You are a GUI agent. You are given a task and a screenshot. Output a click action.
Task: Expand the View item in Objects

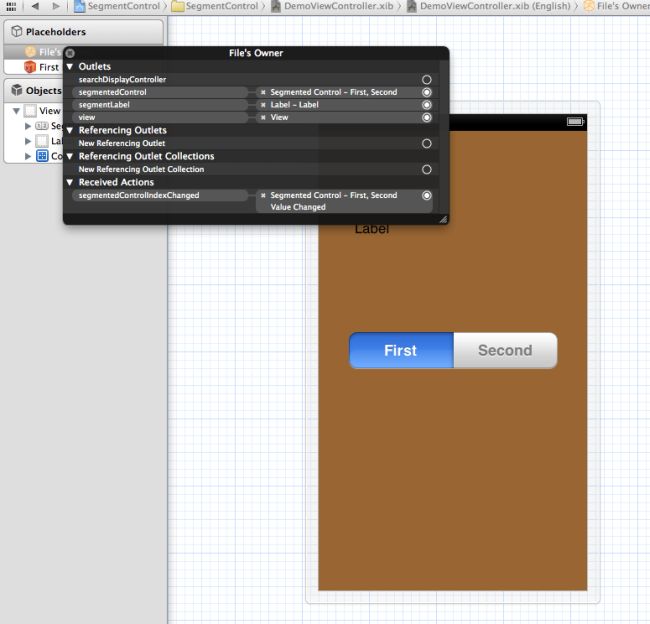point(17,111)
